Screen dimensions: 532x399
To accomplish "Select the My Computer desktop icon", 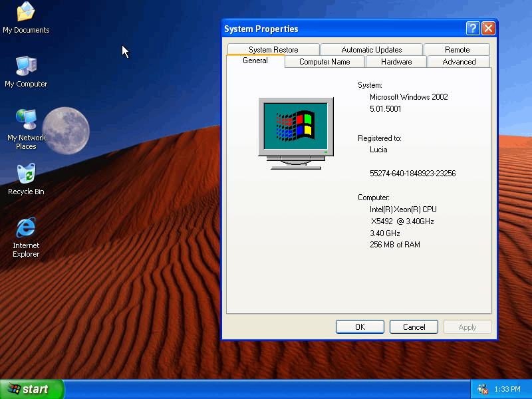I will tap(26, 72).
